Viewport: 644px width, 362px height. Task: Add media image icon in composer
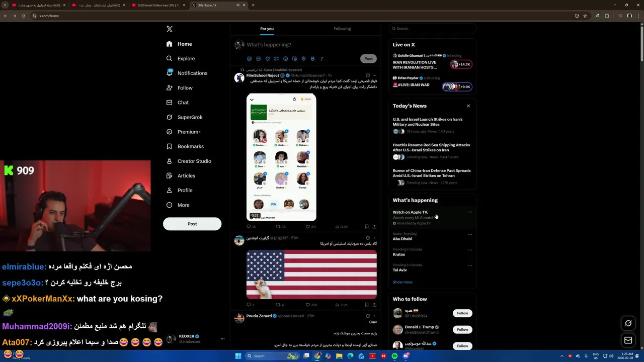pos(249,59)
